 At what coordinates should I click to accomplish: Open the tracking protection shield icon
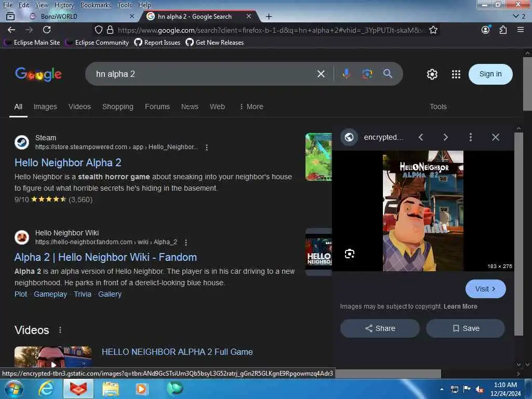(98, 30)
